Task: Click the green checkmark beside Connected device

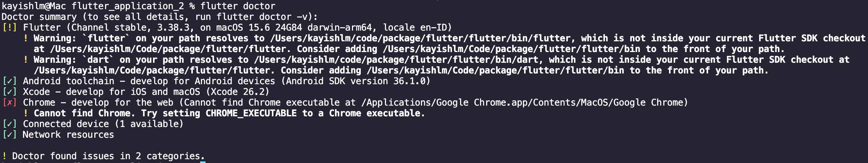Action: tap(9, 124)
